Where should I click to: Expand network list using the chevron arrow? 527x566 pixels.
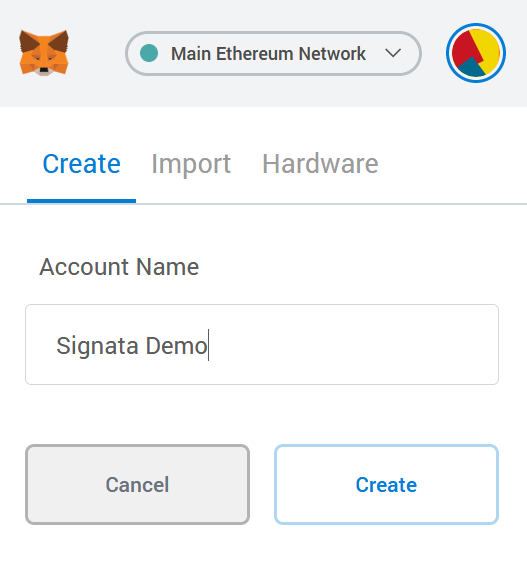pyautogui.click(x=393, y=53)
